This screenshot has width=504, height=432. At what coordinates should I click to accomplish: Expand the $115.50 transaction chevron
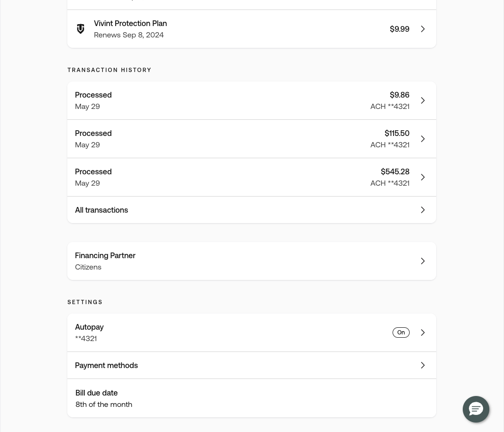click(x=422, y=139)
